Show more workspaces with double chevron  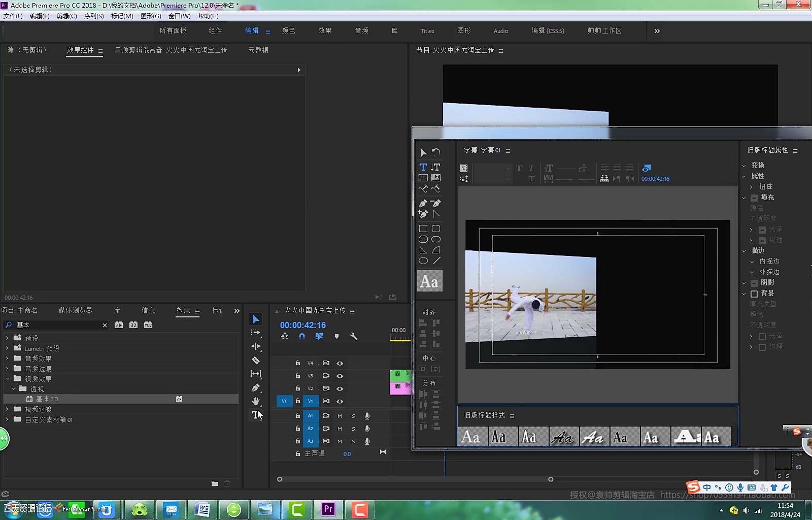click(657, 31)
